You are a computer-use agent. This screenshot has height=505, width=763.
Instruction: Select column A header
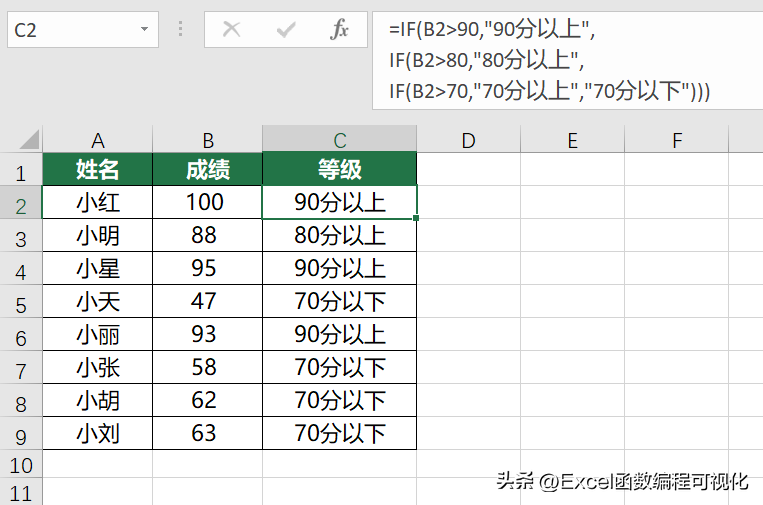(x=98, y=140)
